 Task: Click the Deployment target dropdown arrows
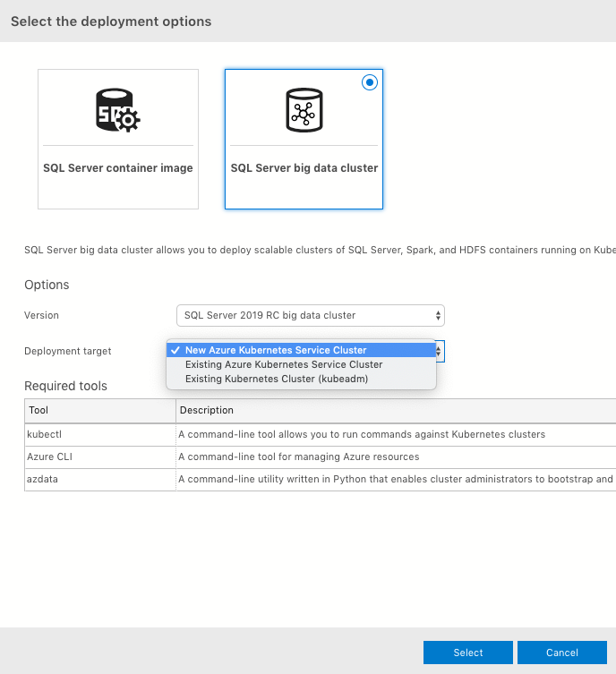click(x=439, y=351)
